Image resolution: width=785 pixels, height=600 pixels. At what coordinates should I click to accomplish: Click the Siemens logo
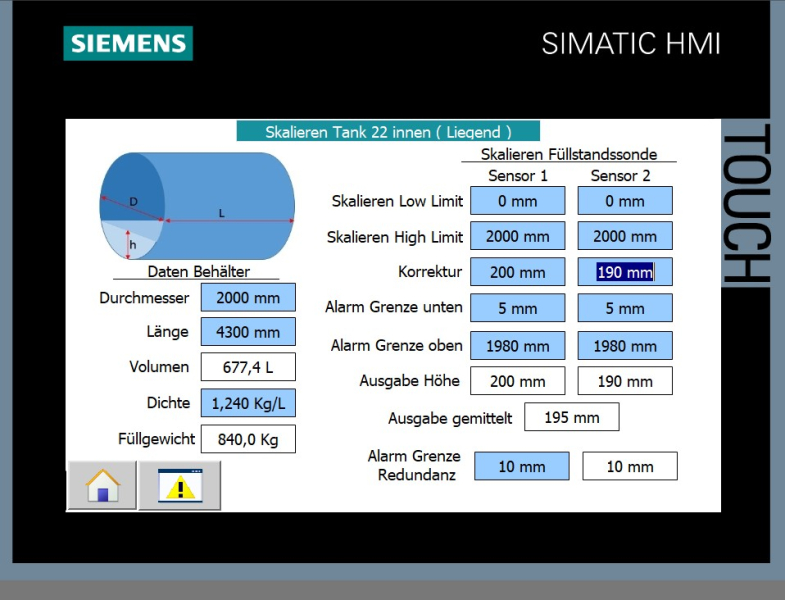click(x=128, y=43)
